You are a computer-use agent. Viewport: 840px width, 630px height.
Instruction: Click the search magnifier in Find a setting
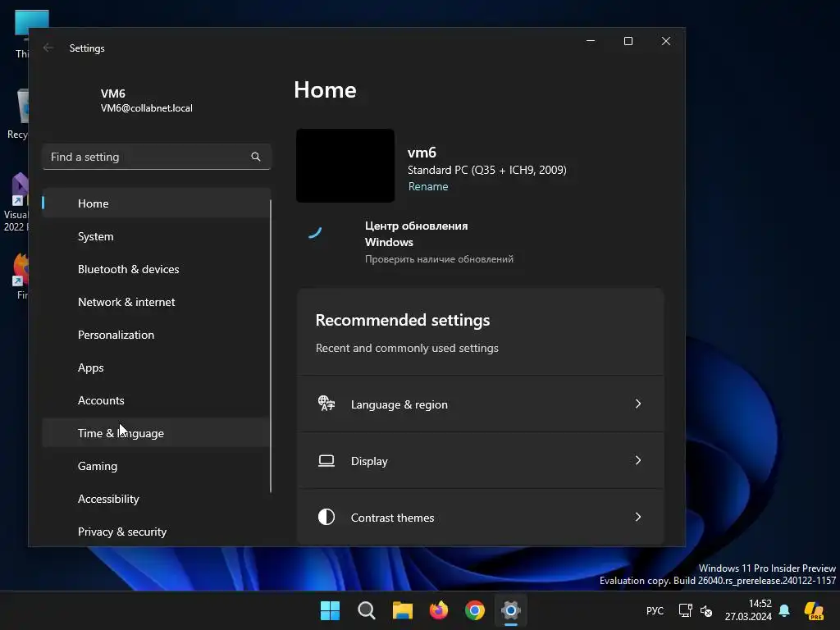tap(256, 157)
